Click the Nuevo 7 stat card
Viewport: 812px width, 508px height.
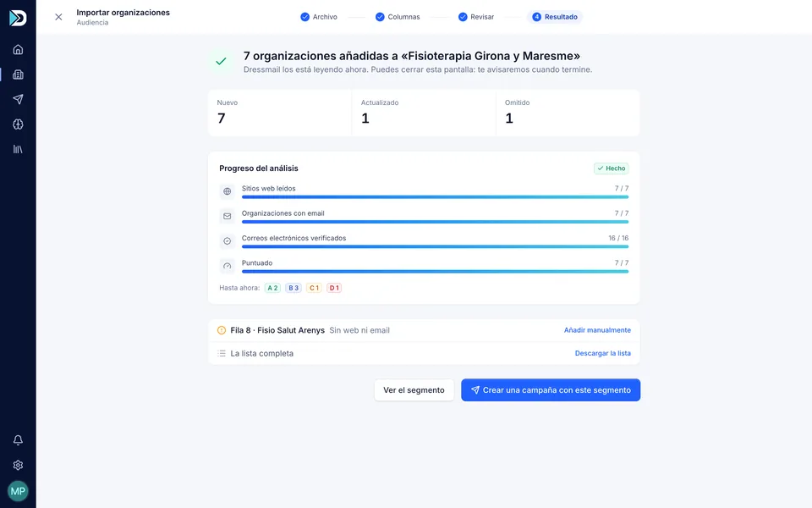pos(280,113)
